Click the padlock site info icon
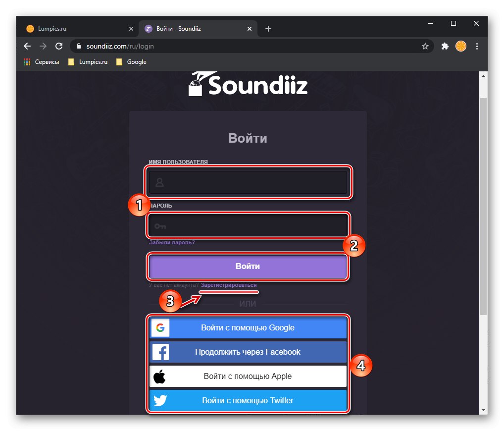Viewport: 504px width, 431px height. point(78,46)
